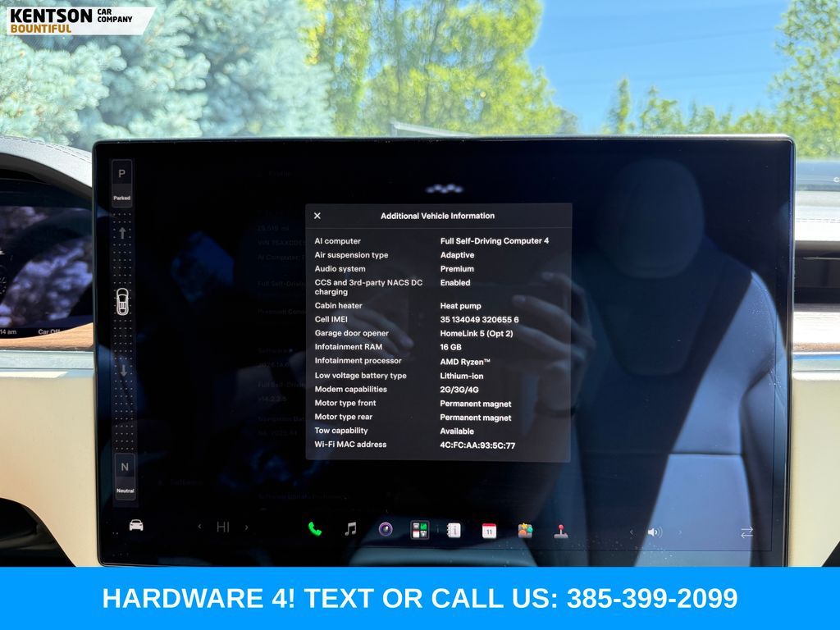The height and width of the screenshot is (630, 840).
Task: Tap the volume speaker icon
Action: [654, 532]
